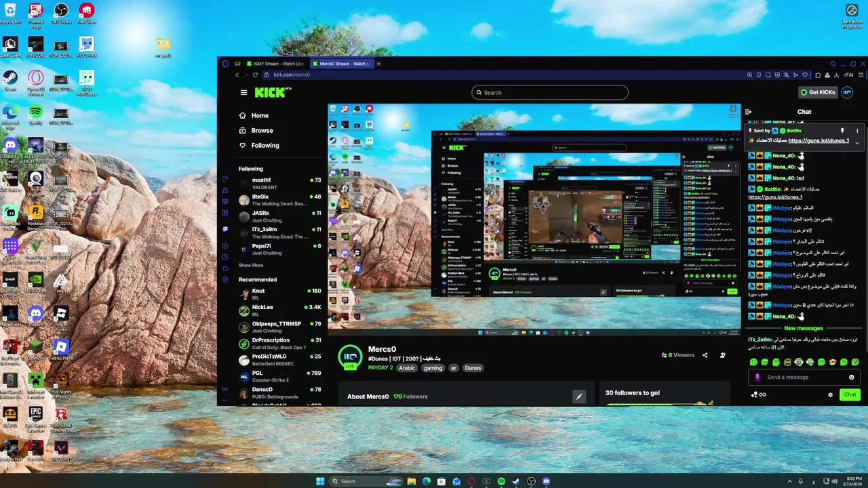Open the Recycle Bin desktop icon
Image resolution: width=868 pixels, height=488 pixels.
(10, 13)
